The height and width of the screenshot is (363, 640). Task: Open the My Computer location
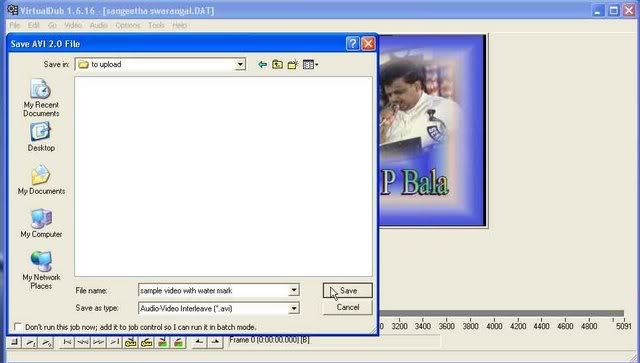[x=41, y=223]
